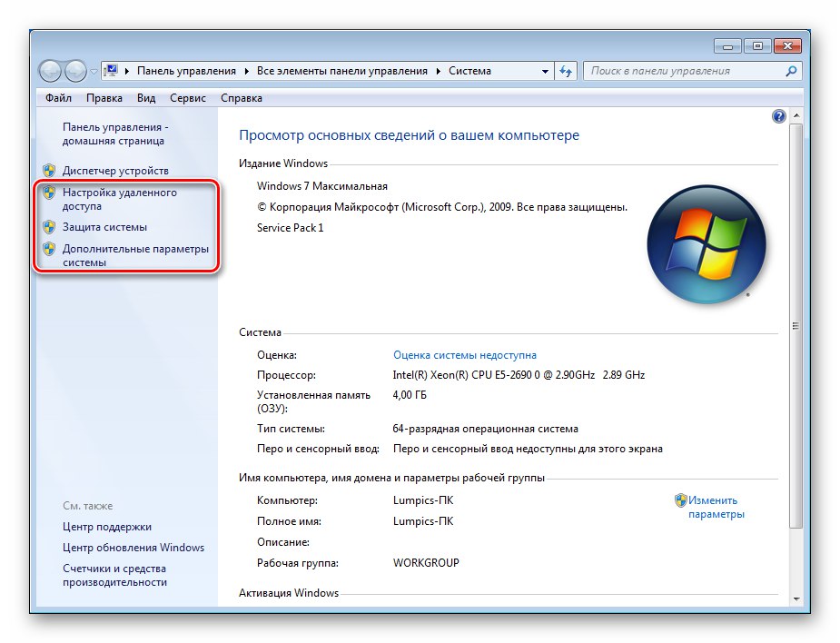Expand arrow before Панель управления breadcrumb
Viewport: 840px width, 643px height.
127,71
